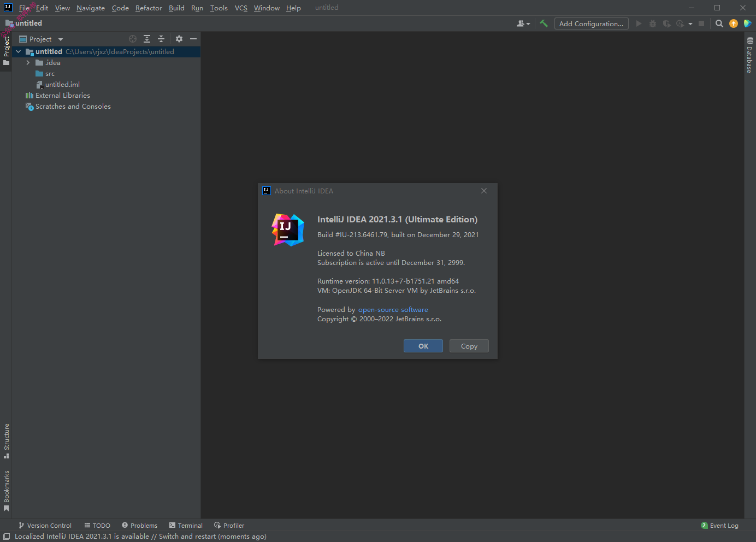Screen dimensions: 756x542
Task: Click the Collapse All icon in Project panel
Action: click(161, 39)
